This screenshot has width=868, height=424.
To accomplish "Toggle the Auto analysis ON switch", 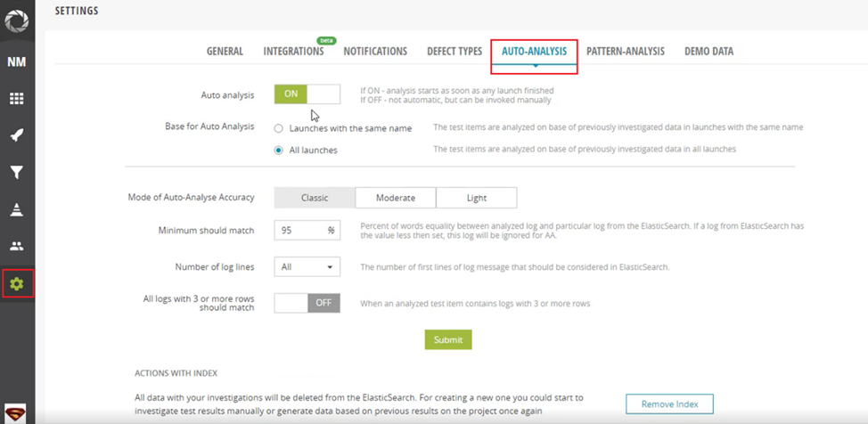I will pyautogui.click(x=307, y=94).
